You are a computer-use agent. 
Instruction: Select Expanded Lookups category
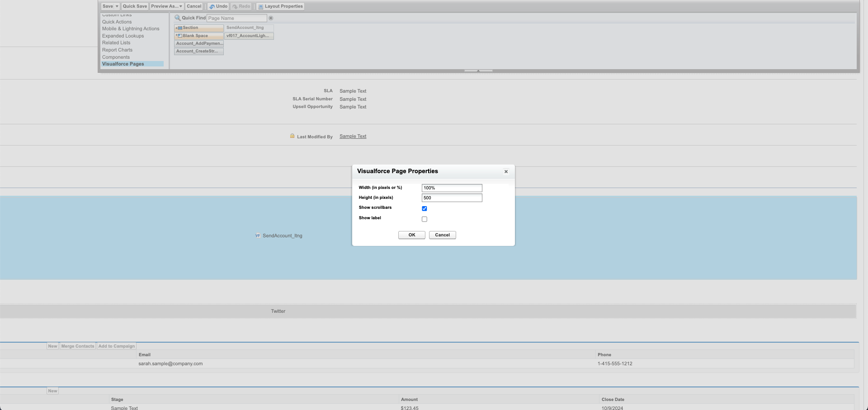pos(123,36)
